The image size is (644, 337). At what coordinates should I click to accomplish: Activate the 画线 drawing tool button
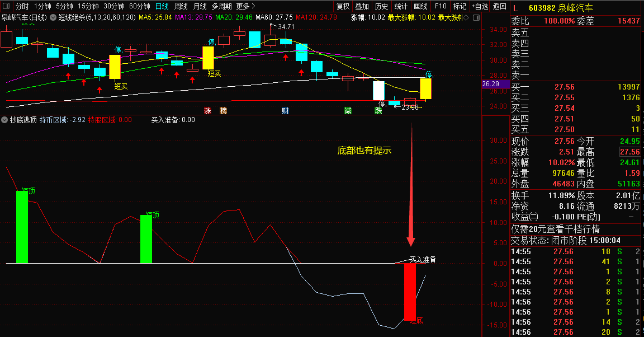(x=420, y=6)
